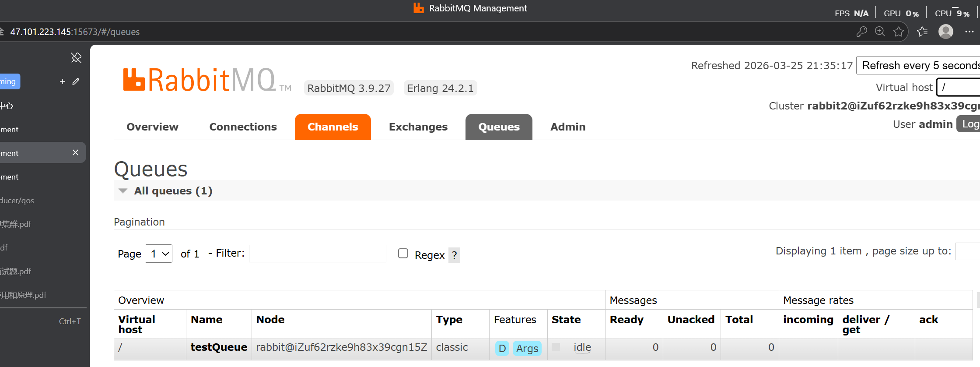Open the Refresh every 5 seconds dropdown
This screenshot has height=367, width=980.
click(918, 66)
